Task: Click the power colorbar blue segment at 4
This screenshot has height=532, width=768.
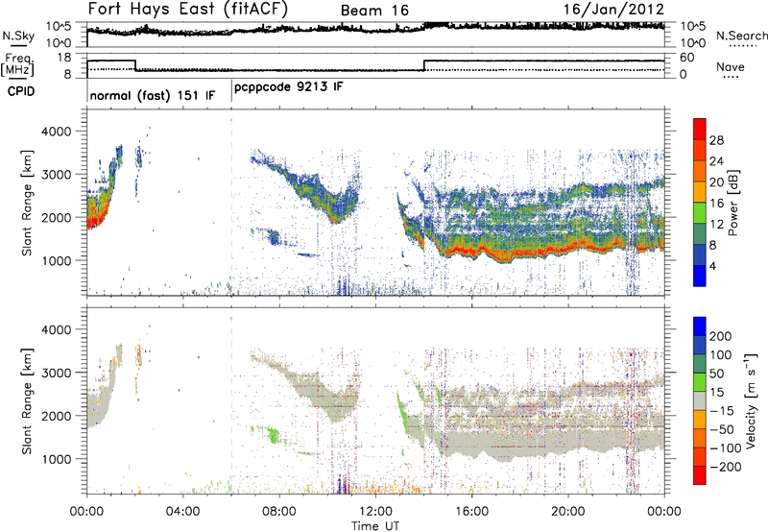Action: (700, 276)
